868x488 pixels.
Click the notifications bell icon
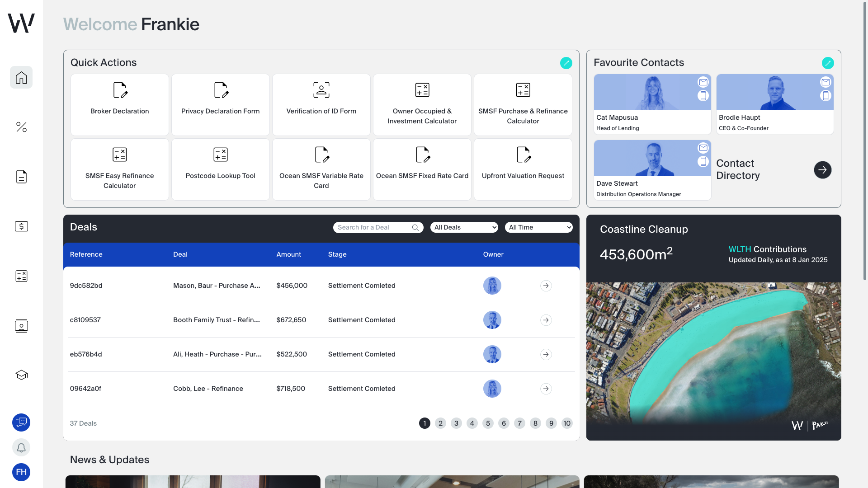[21, 447]
